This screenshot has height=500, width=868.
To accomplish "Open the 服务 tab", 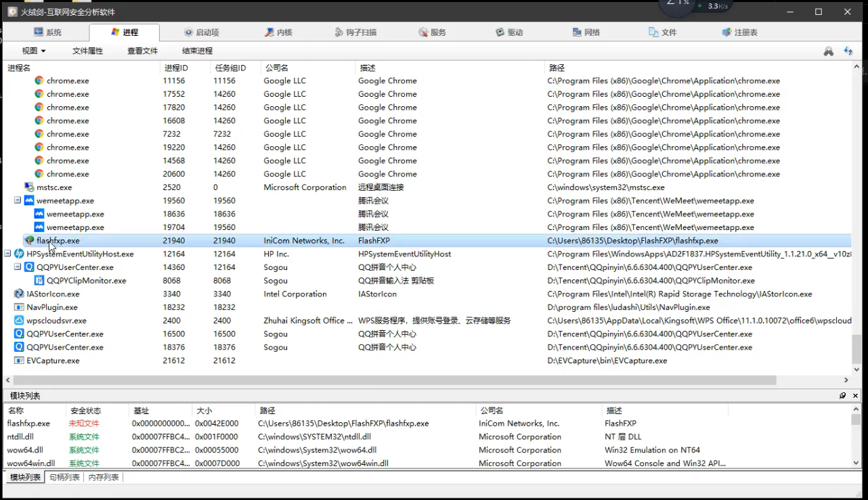I will coord(432,32).
